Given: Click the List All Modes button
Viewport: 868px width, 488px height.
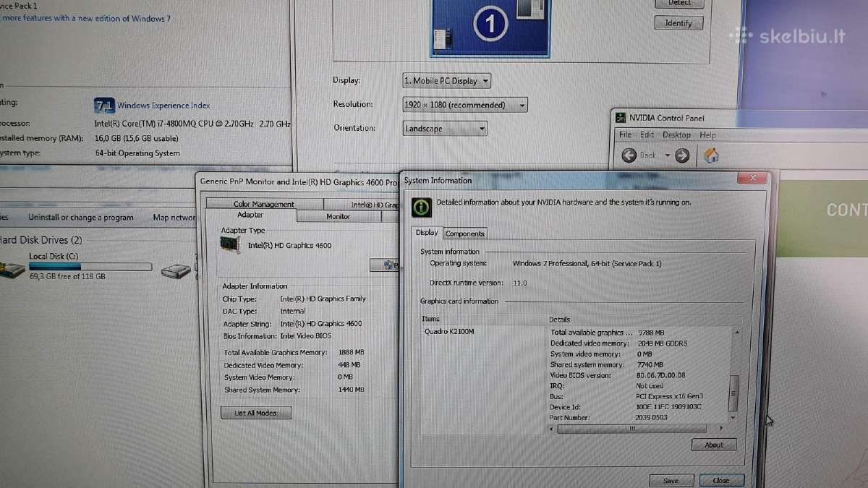Looking at the screenshot, I should coord(256,413).
